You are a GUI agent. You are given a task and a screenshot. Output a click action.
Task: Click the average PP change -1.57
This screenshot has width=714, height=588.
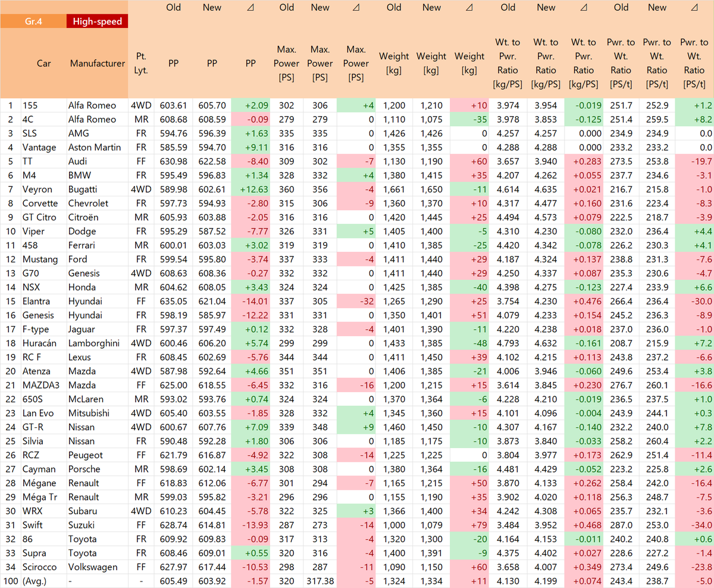point(250,581)
